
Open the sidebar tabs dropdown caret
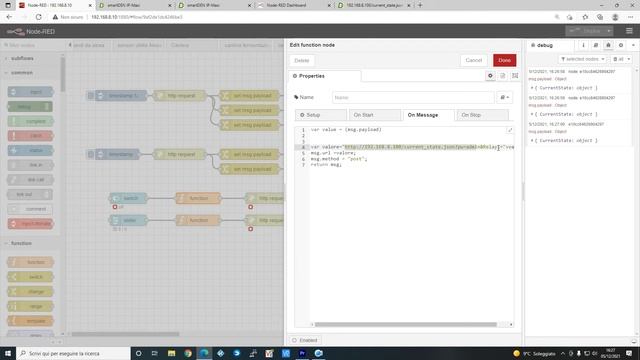(633, 45)
